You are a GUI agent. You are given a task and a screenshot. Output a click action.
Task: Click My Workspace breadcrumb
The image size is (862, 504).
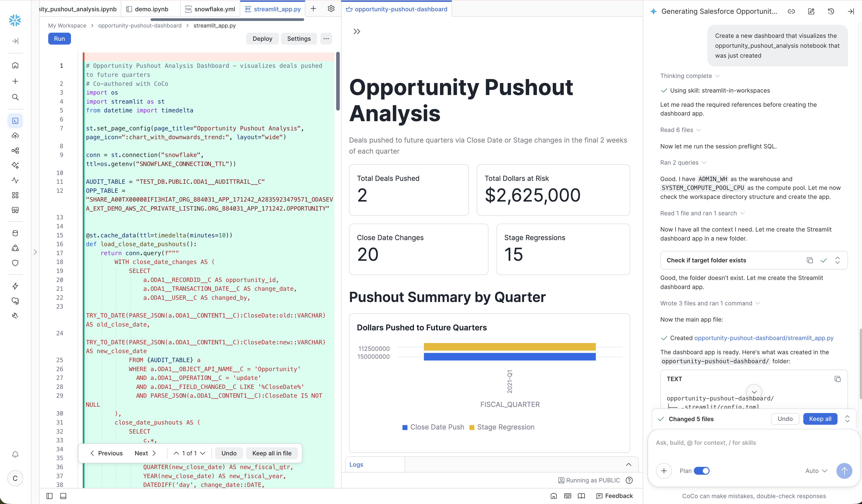67,26
